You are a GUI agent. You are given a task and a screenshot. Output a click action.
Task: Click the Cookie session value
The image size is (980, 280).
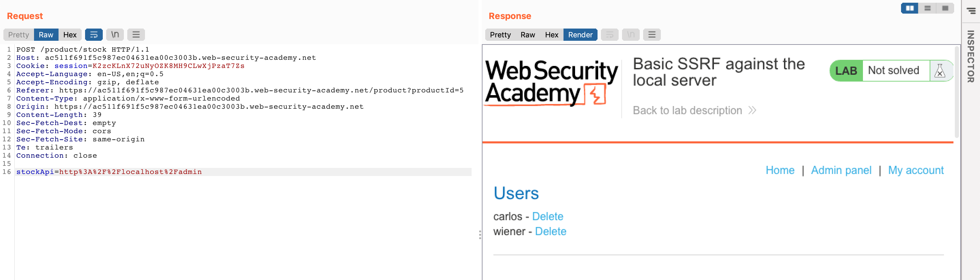coord(168,66)
